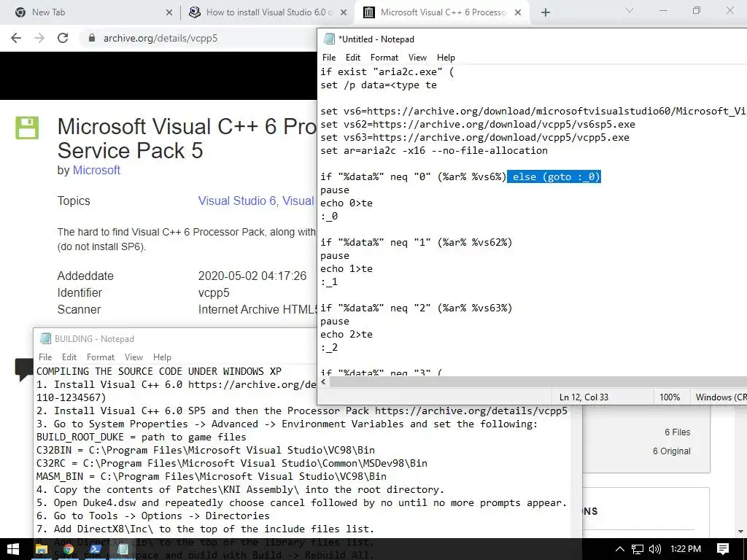The width and height of the screenshot is (747, 560).
Task: Click the Ln 12, Col 33 status
Action: [584, 397]
